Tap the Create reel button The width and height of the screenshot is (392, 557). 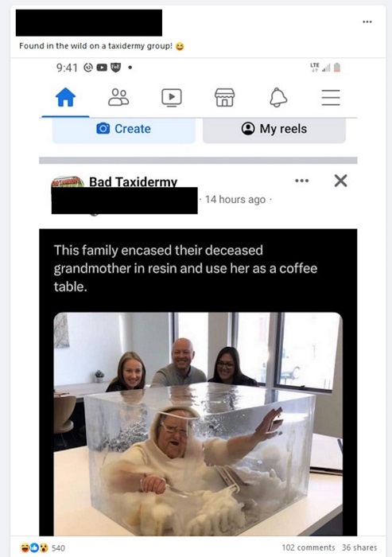click(x=124, y=130)
